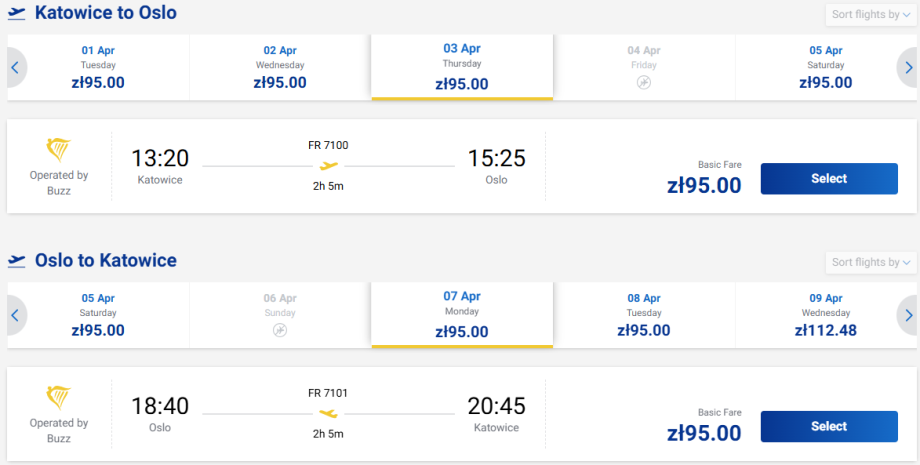Show later return dates with the right arrow

click(x=908, y=315)
